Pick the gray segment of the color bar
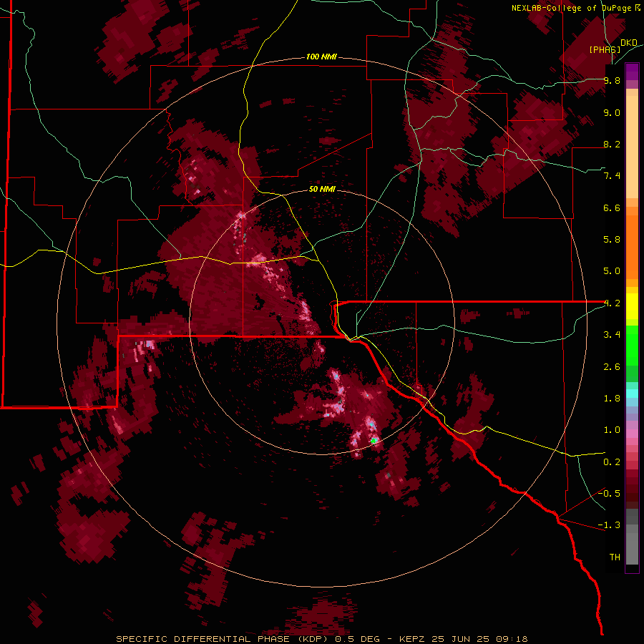 point(632,538)
